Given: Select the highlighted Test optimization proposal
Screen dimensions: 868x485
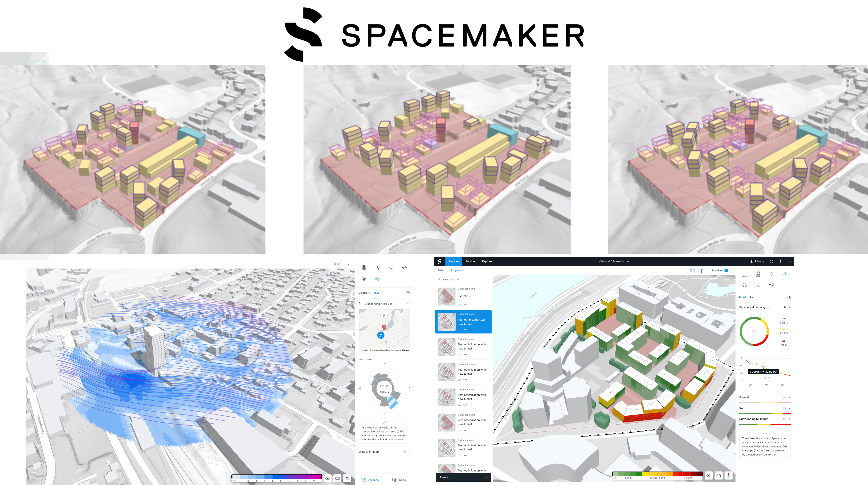Looking at the screenshot, I should coord(463,322).
